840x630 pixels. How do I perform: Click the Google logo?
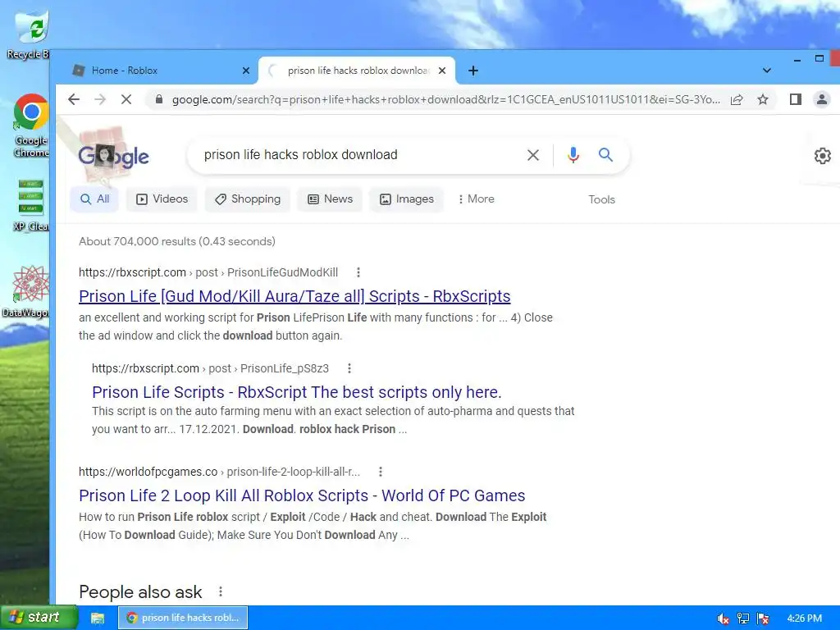tap(113, 156)
